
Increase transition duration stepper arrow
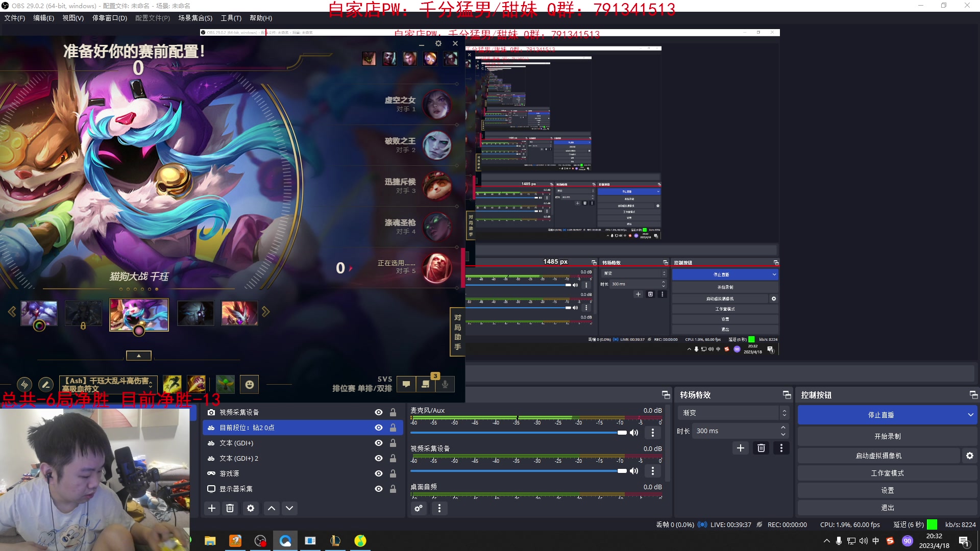783,428
